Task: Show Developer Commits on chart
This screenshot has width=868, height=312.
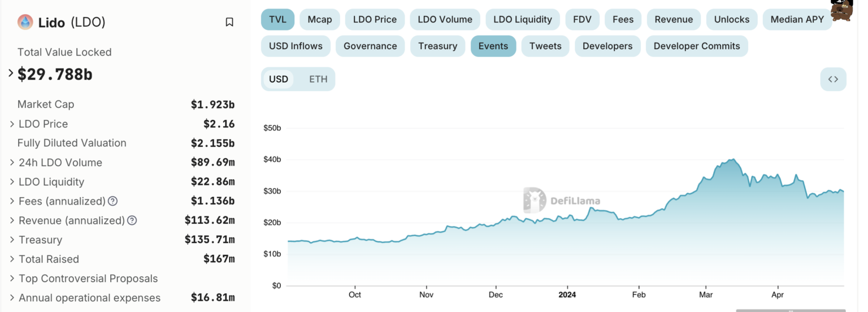Action: click(697, 46)
